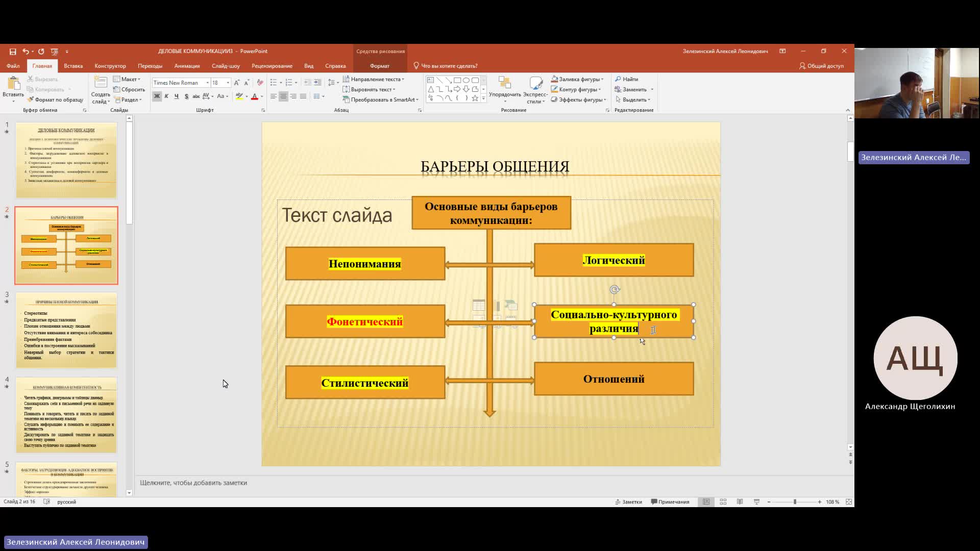Toggle text Shadow (S) formatting
980x551 pixels.
186,96
